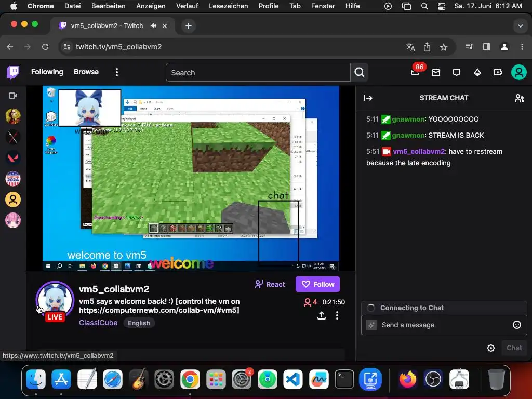Open Chrome media controls icon
Image resolution: width=532 pixels, height=399 pixels.
(469, 47)
